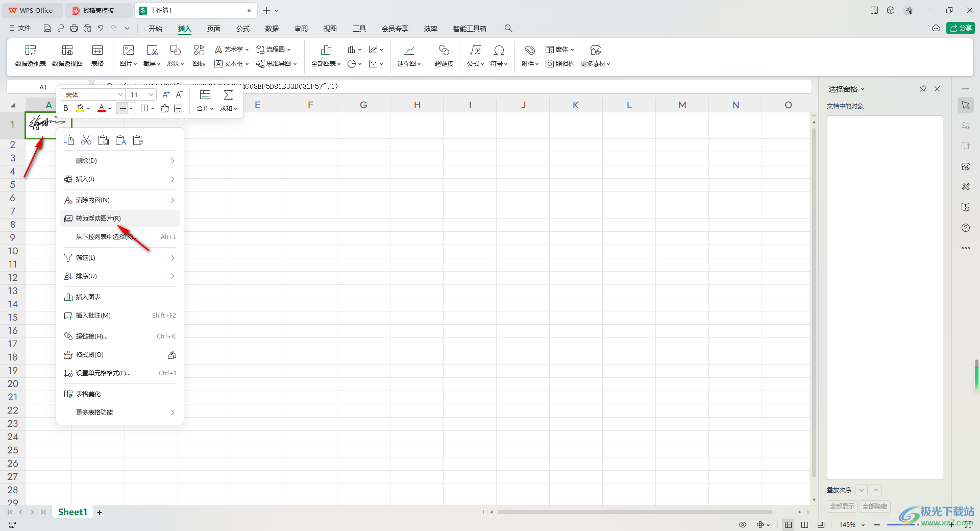Add a new sheet with plus button
Image resolution: width=980 pixels, height=531 pixels.
pos(100,513)
